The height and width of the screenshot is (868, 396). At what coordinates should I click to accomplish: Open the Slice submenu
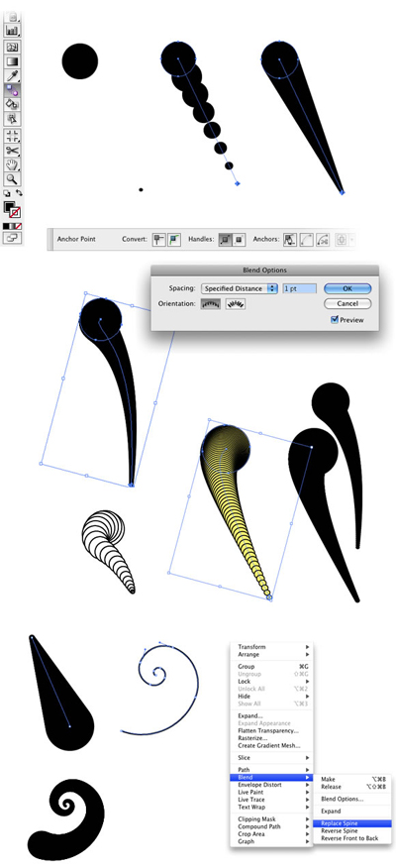(271, 758)
